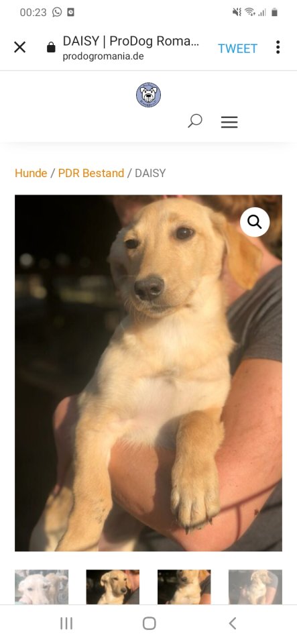
Task: Open the site search magnifier icon
Action: click(195, 121)
